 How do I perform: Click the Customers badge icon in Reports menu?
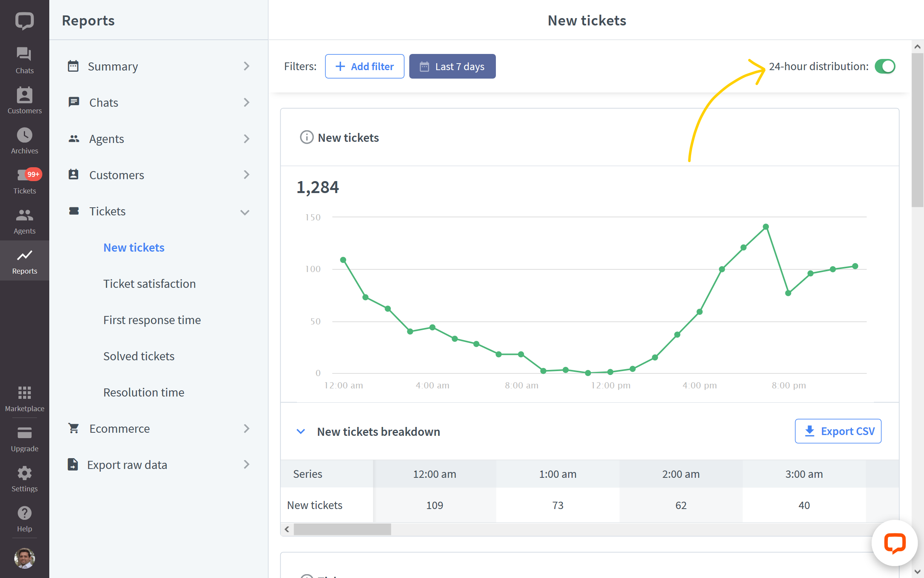pyautogui.click(x=73, y=175)
